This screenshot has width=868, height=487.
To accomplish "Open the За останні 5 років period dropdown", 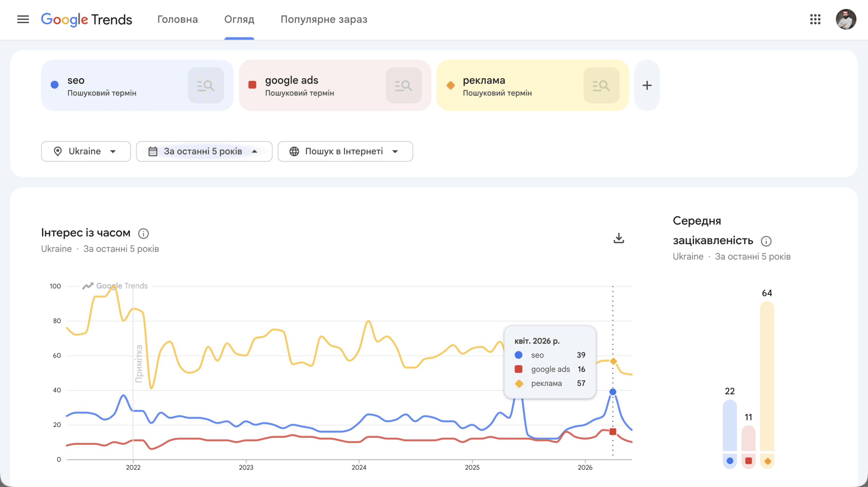I will (x=204, y=151).
